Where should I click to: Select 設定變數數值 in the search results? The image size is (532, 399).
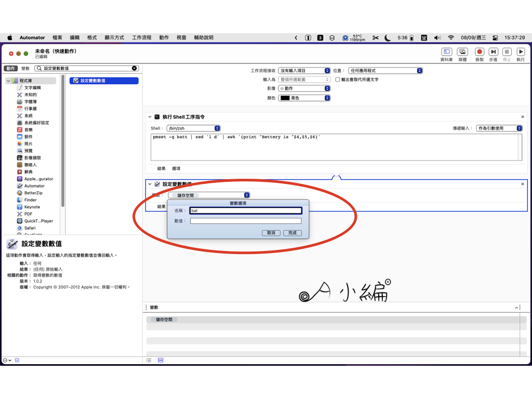click(104, 81)
